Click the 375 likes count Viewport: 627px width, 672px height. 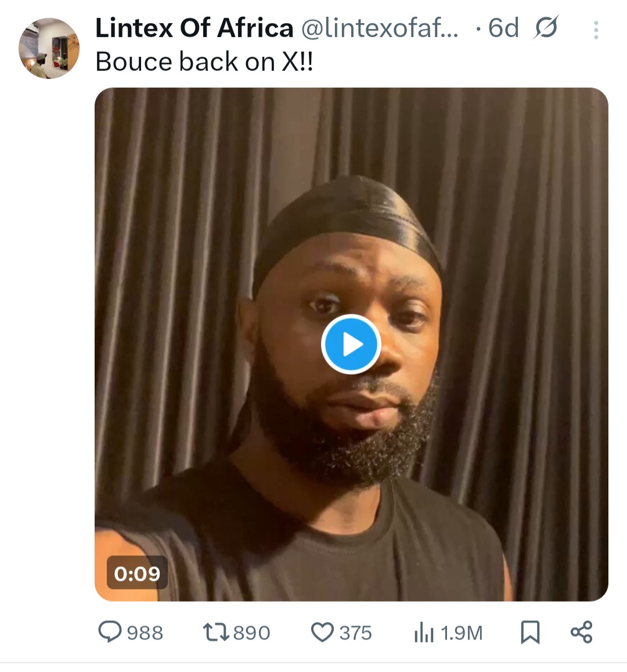coord(355,633)
